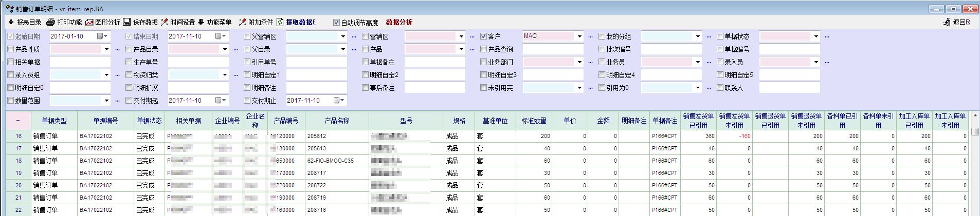Open the 数据分析 link

[399, 22]
